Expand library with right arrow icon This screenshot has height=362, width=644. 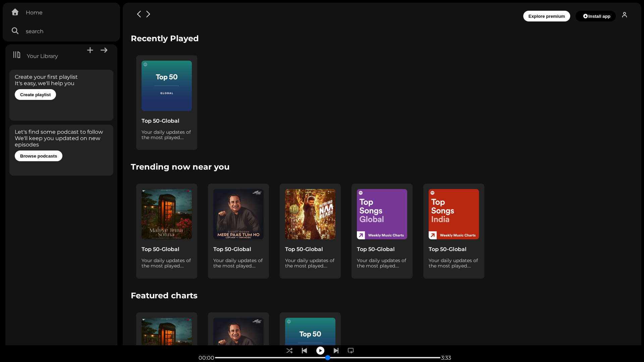[x=104, y=50]
